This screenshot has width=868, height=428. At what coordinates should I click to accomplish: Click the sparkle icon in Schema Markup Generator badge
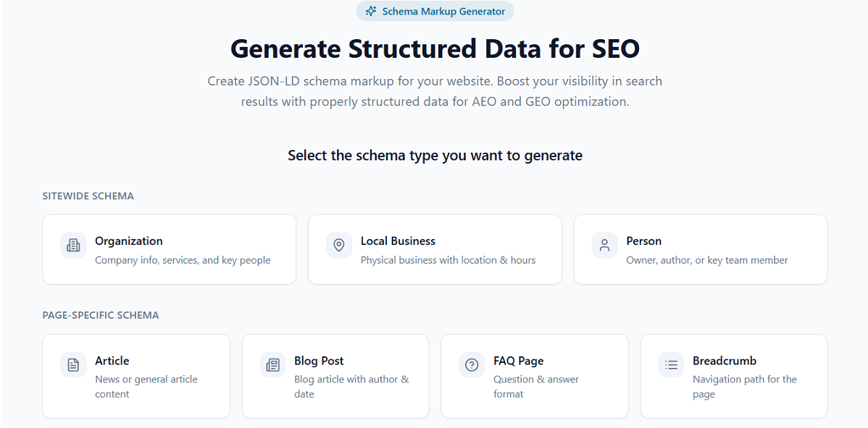[371, 11]
